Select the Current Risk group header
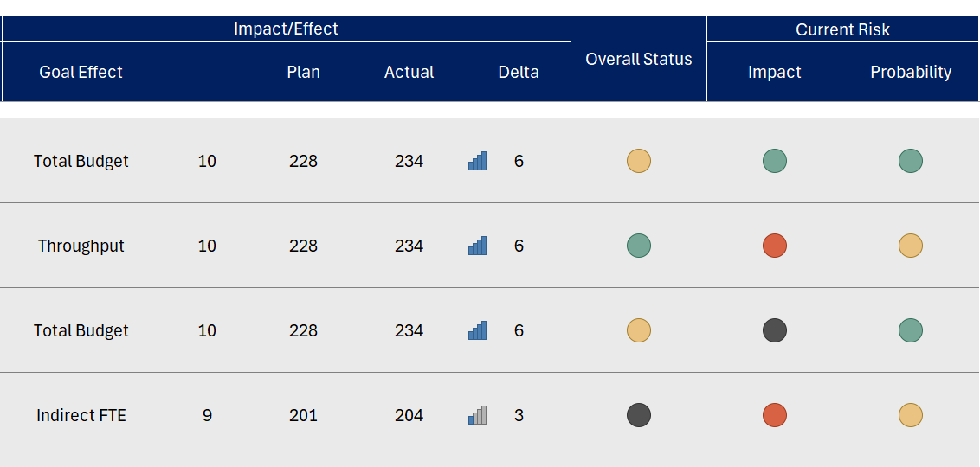The height and width of the screenshot is (467, 980). [x=842, y=29]
